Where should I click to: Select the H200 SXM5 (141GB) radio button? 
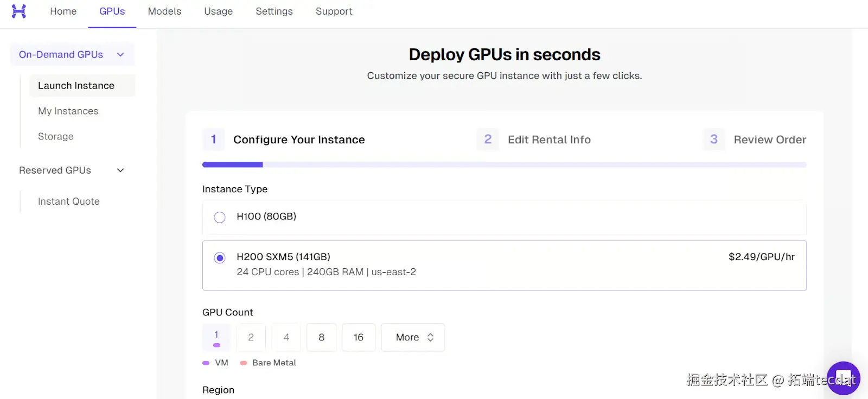[x=220, y=258]
